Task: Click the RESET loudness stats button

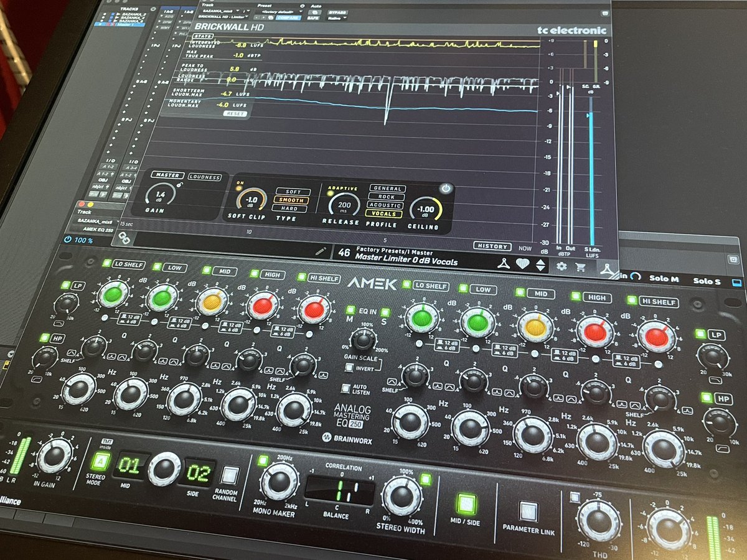Action: click(x=235, y=114)
